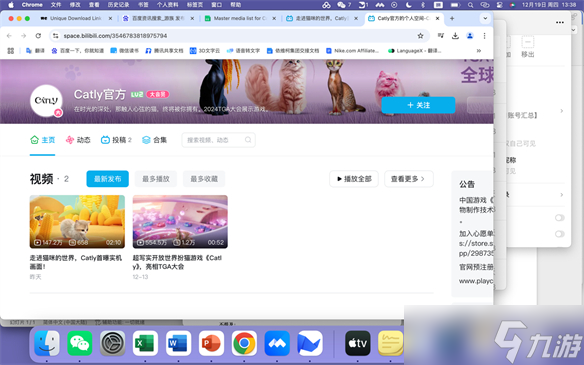Show more bookmarks with the chevron

click(479, 51)
